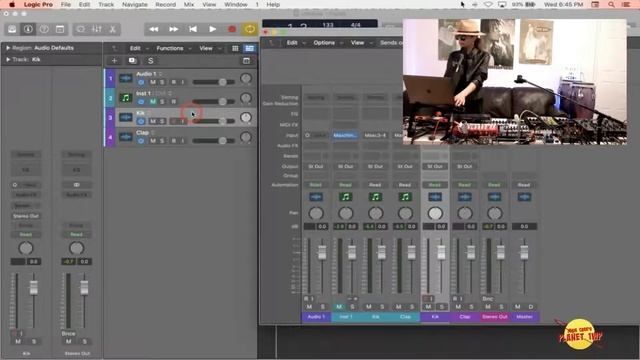Click the Audio 1 track waveform icon

point(126,78)
